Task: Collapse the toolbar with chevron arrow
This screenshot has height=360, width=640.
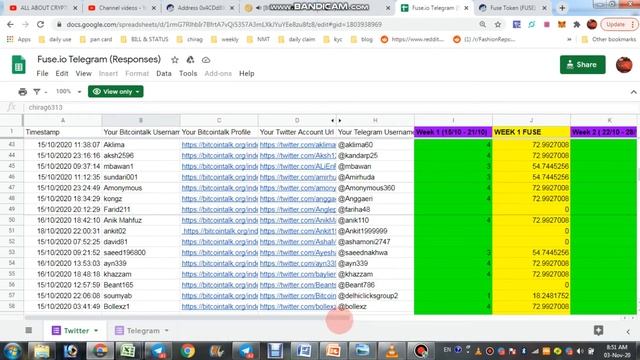Action: tap(633, 92)
